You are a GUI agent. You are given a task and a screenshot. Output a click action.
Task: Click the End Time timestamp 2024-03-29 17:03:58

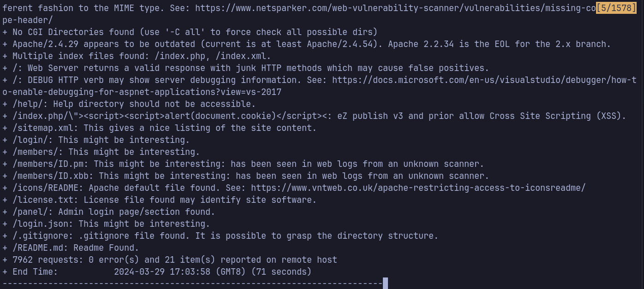pos(162,272)
